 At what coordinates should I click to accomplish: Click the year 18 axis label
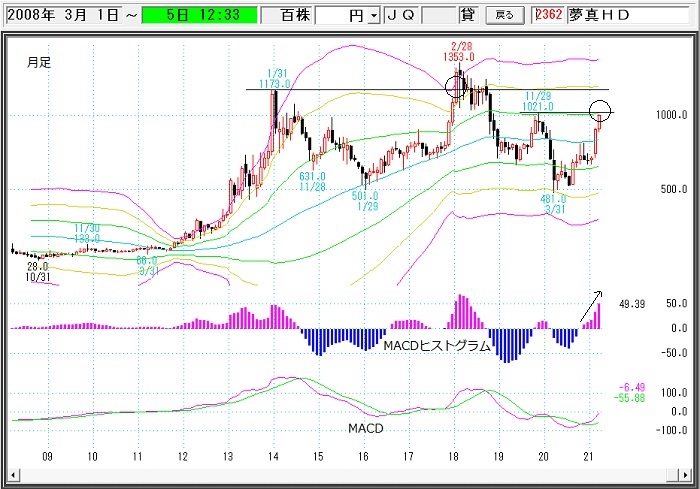(453, 456)
